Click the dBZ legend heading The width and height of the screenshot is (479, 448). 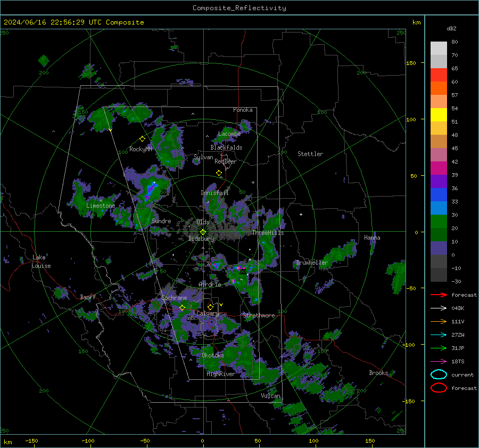pyautogui.click(x=451, y=28)
